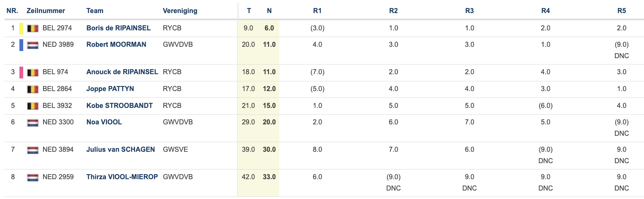Click the yellow marker in row 1

point(21,29)
